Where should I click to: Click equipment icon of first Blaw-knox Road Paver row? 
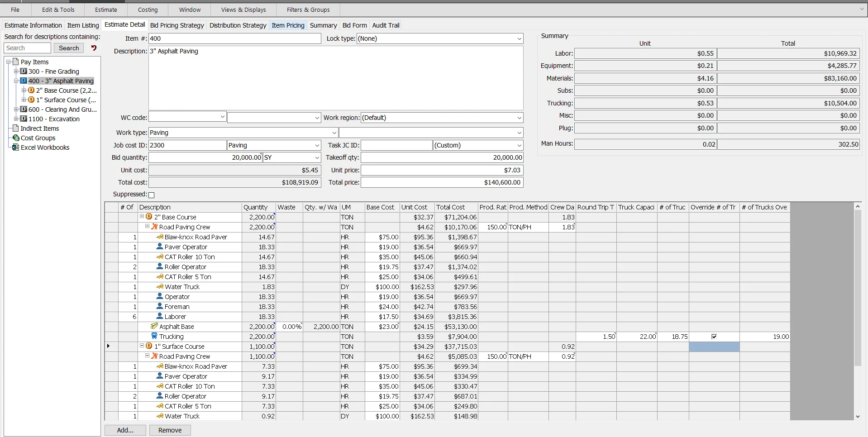(x=160, y=237)
